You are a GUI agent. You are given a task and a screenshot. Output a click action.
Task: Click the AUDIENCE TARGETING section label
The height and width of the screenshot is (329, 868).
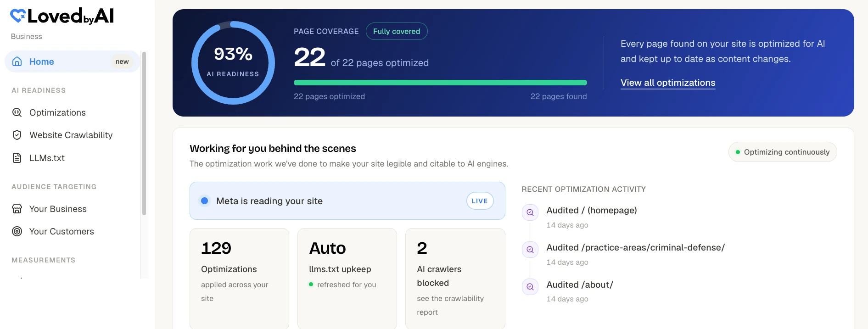tap(54, 187)
